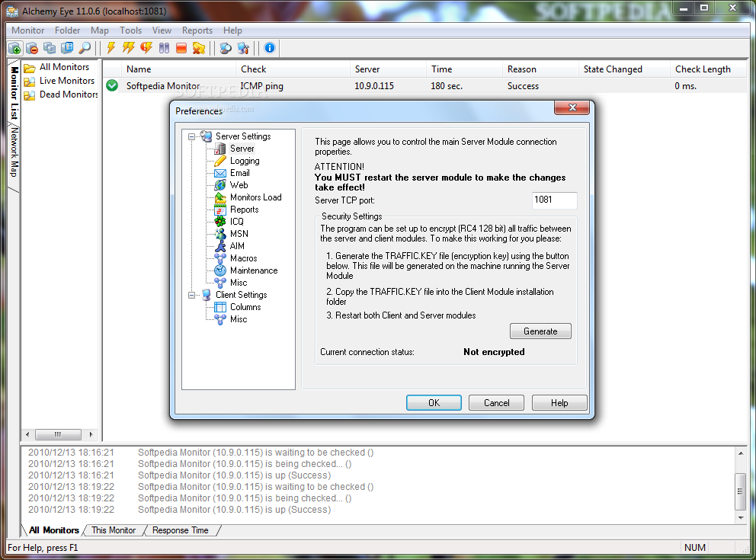The height and width of the screenshot is (560, 756).
Task: Select MSN in the preferences tree
Action: [239, 234]
